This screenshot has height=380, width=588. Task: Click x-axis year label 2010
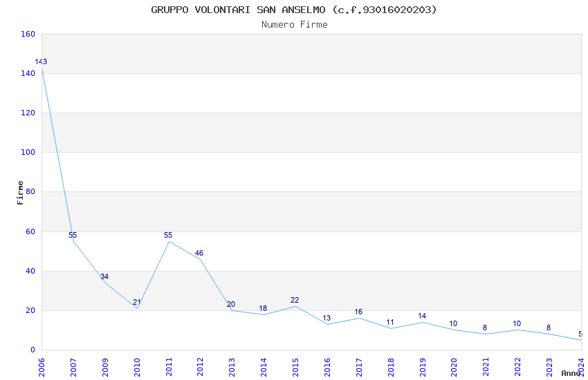(137, 368)
